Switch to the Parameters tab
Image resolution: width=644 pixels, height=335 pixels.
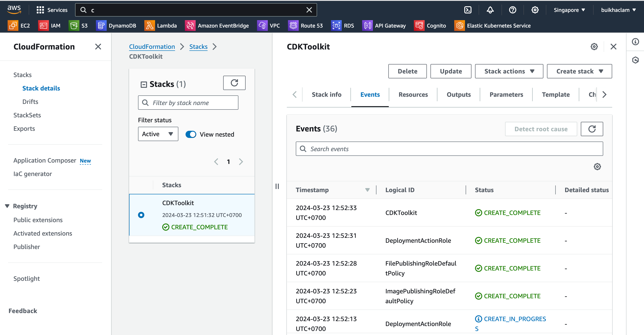coord(506,94)
